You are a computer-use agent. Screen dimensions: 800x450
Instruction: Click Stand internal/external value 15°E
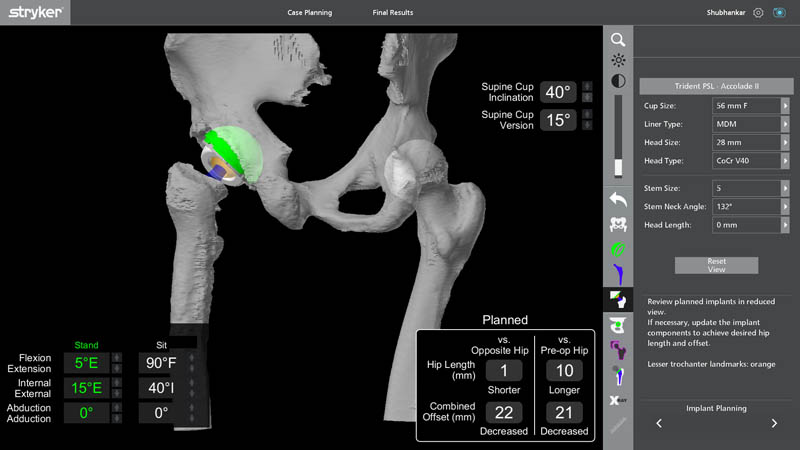coord(86,388)
